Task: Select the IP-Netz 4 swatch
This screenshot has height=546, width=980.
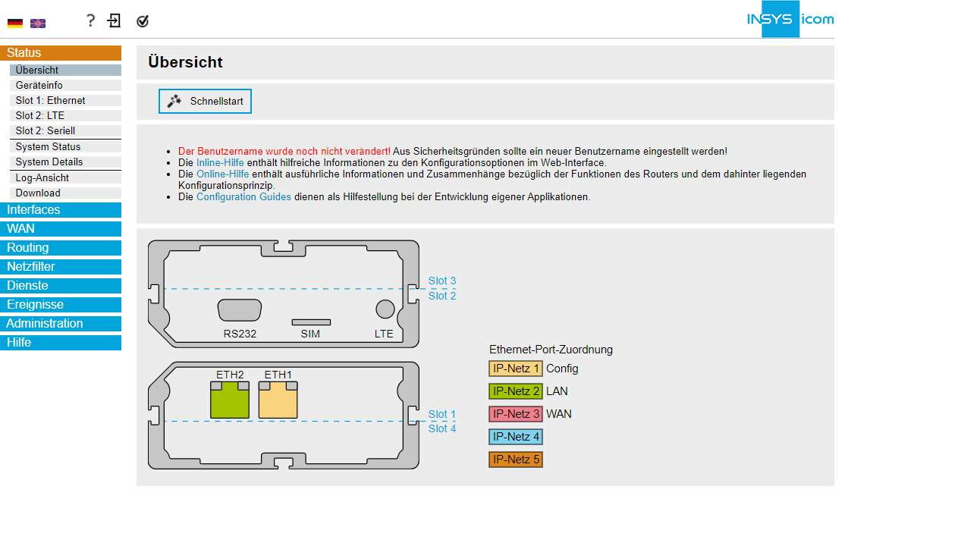Action: coord(516,438)
